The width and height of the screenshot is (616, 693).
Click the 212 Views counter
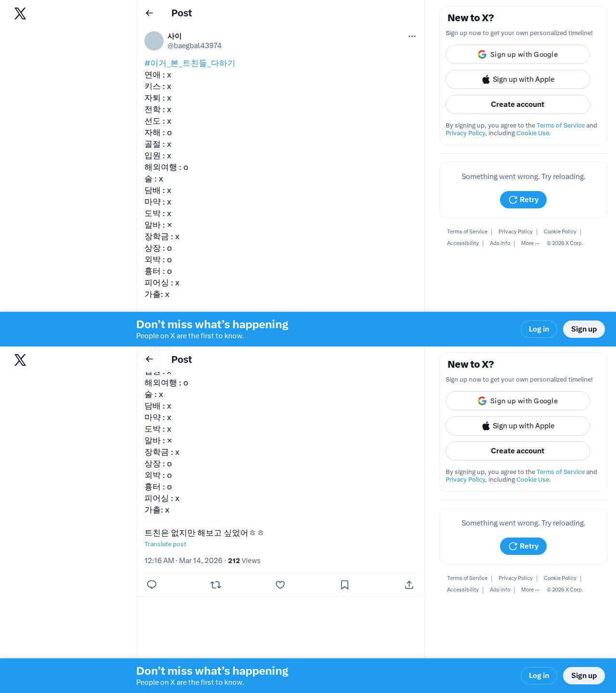[244, 561]
